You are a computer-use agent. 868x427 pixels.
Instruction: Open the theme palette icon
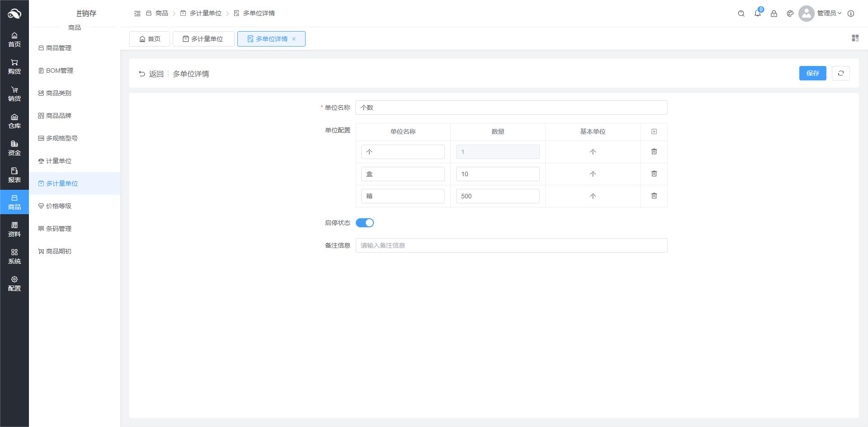coord(790,14)
